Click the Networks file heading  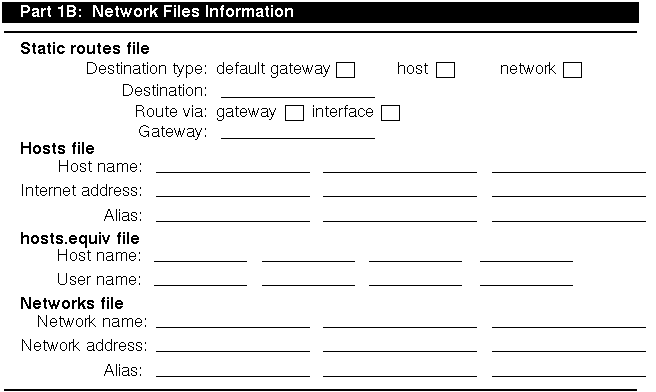(x=72, y=303)
